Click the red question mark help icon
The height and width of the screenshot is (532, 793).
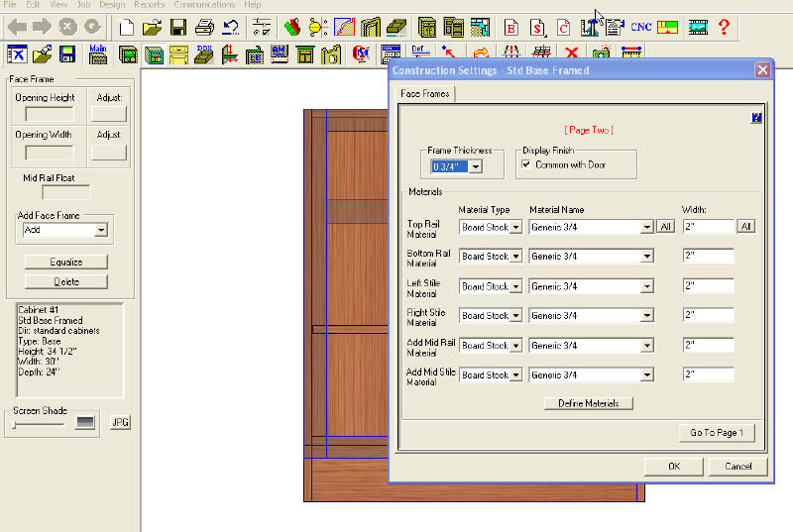[x=725, y=28]
